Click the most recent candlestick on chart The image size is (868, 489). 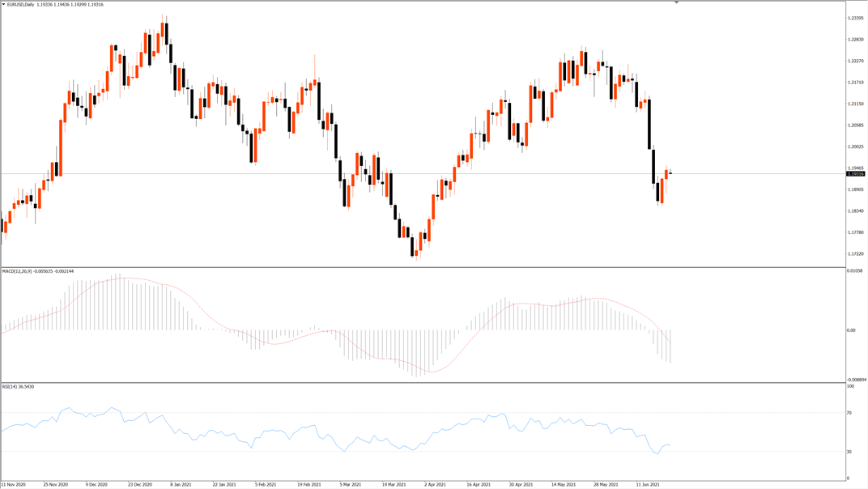pos(670,172)
